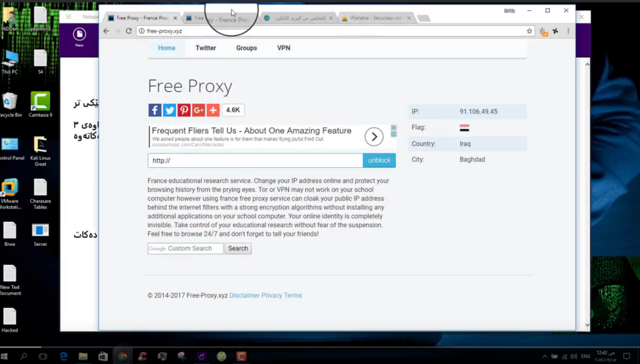Share the page on Twitter
640x364 pixels.
tap(169, 110)
